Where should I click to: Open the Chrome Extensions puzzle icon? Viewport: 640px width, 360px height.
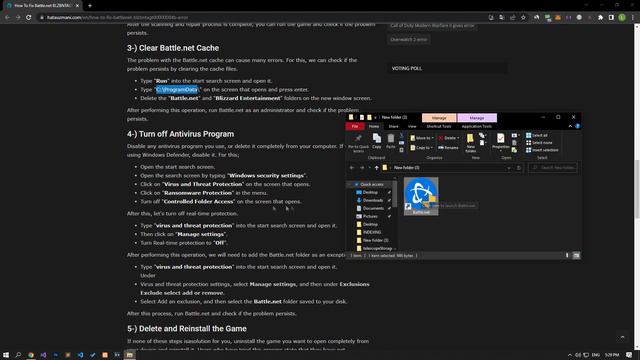(600, 18)
